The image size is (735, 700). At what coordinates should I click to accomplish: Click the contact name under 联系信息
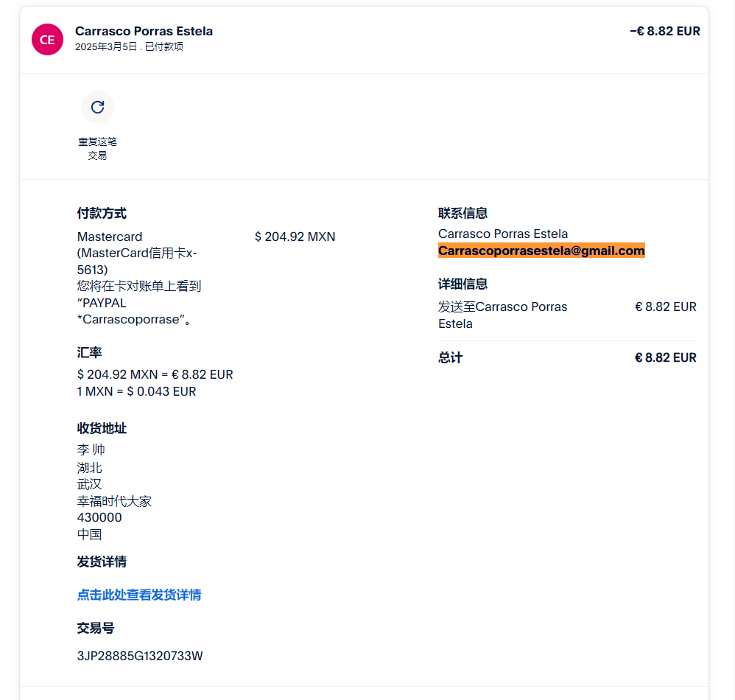(x=503, y=234)
